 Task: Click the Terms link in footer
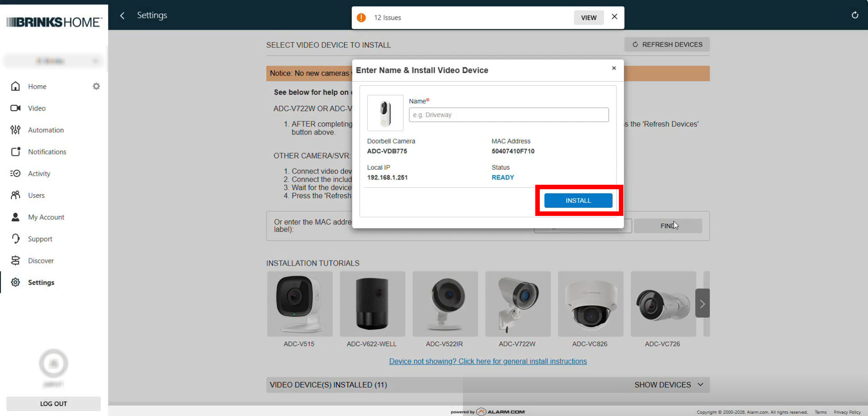click(x=821, y=412)
